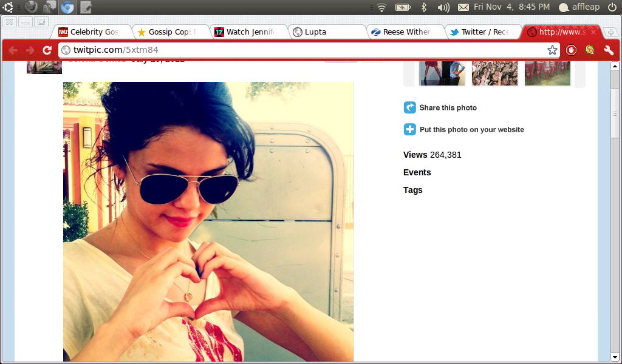
Task: Open the battery status indicator
Action: pos(403,7)
